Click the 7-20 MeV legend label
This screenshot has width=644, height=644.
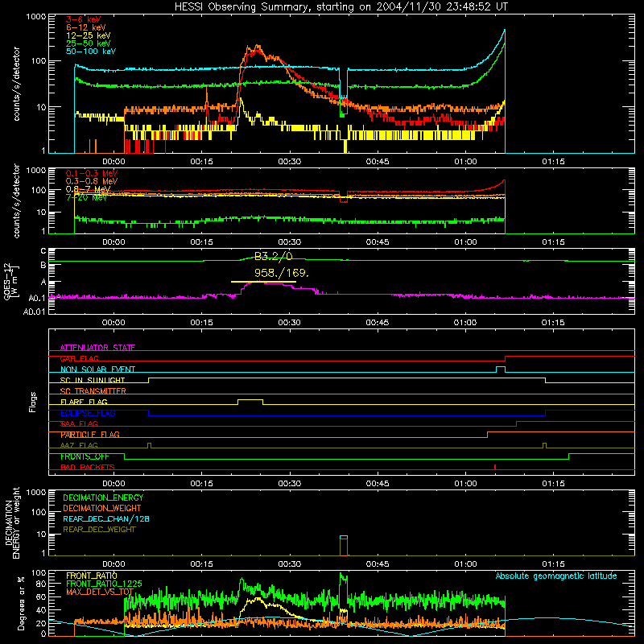click(87, 197)
